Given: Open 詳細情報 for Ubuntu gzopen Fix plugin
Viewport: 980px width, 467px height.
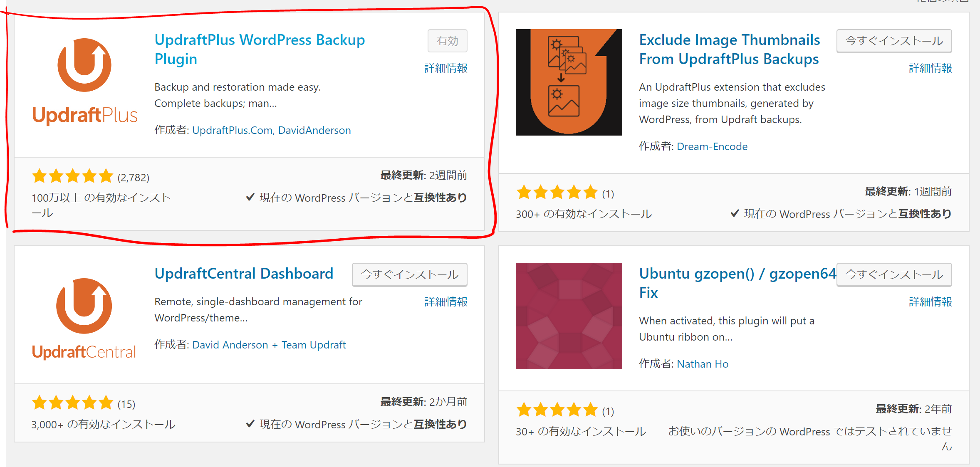Looking at the screenshot, I should click(x=931, y=302).
